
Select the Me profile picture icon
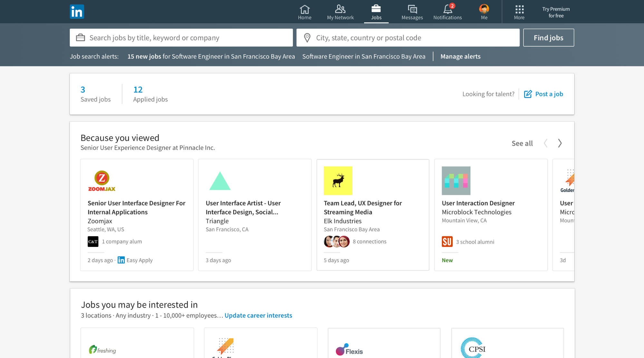(484, 9)
